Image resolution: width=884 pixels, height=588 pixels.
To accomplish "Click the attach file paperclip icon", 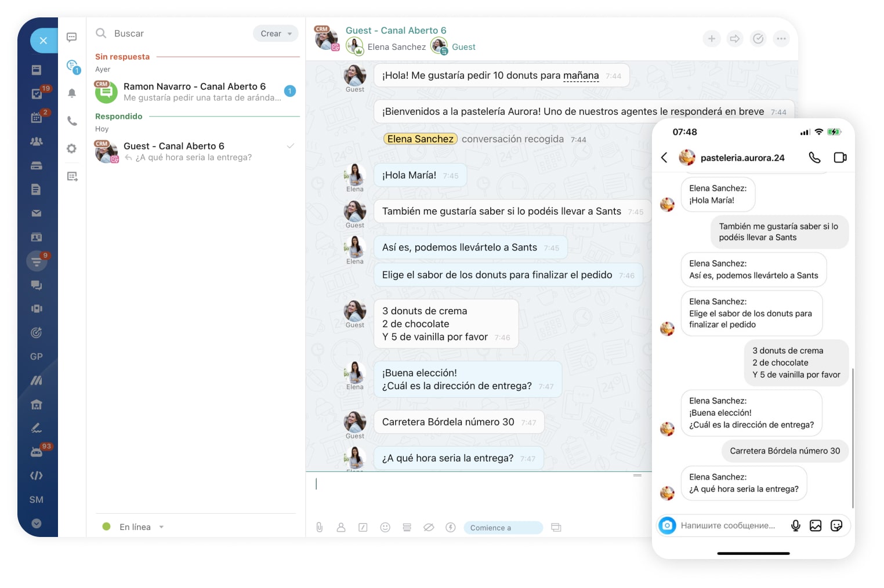I will pyautogui.click(x=319, y=527).
